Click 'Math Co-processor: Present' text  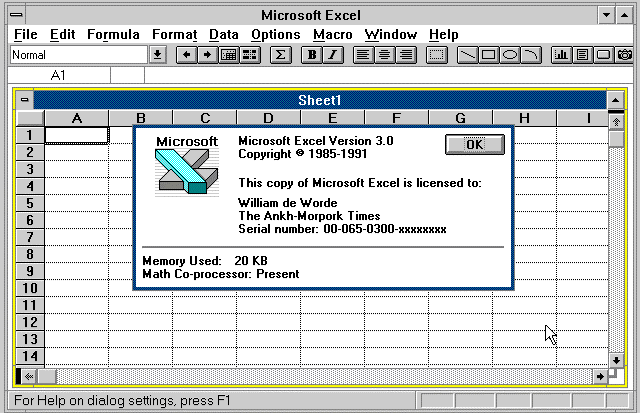coord(221,274)
